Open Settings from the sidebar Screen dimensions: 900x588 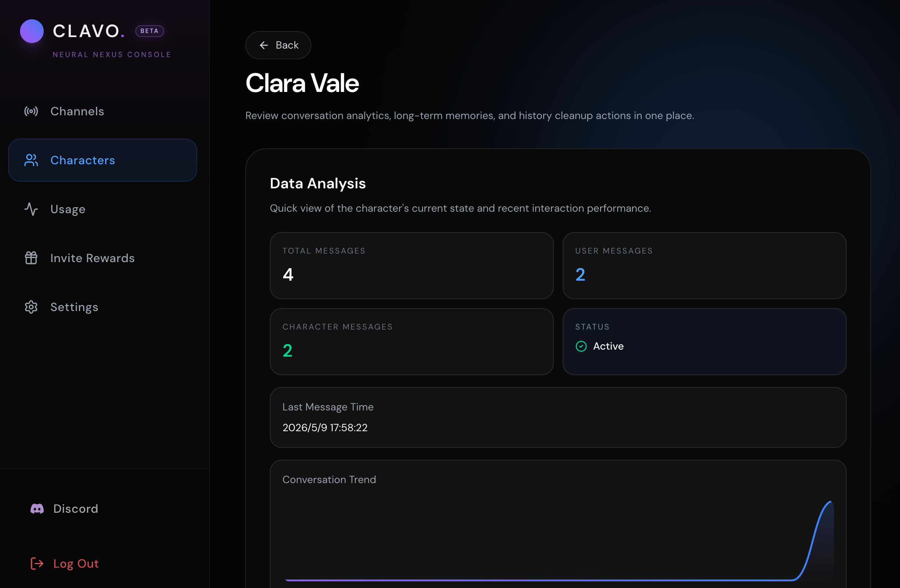(x=102, y=307)
